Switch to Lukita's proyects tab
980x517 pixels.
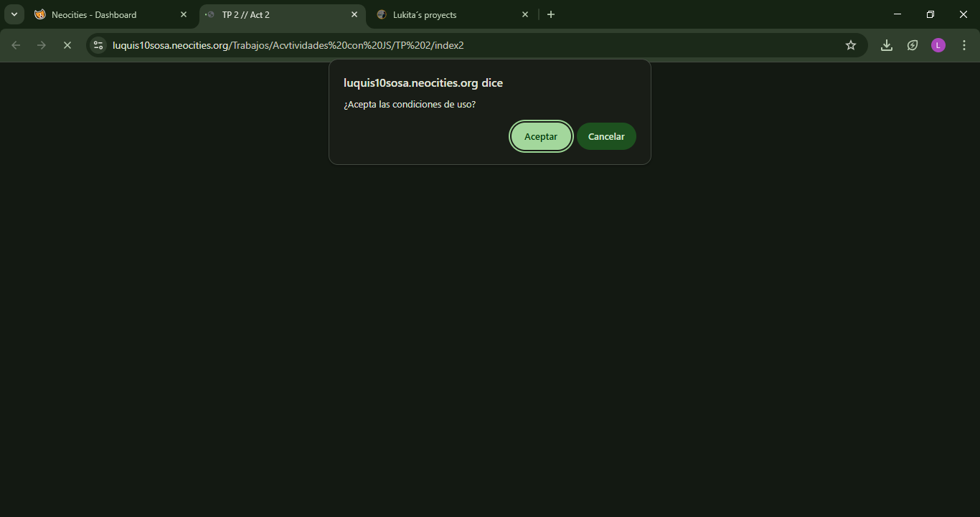[445, 14]
